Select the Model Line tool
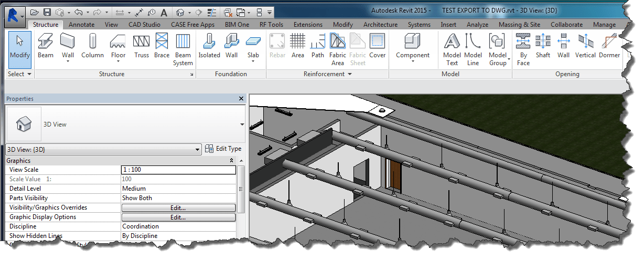This screenshot has width=644, height=260. point(473,49)
